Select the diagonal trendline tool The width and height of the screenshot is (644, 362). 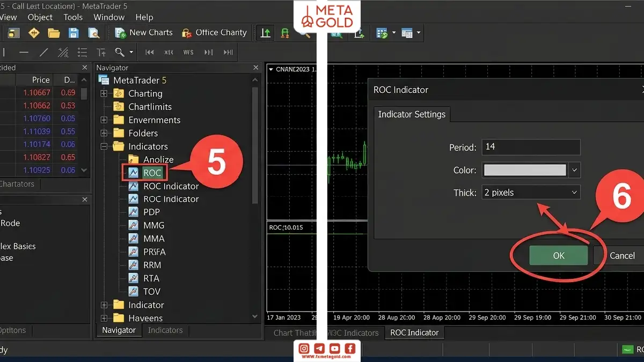pos(43,53)
